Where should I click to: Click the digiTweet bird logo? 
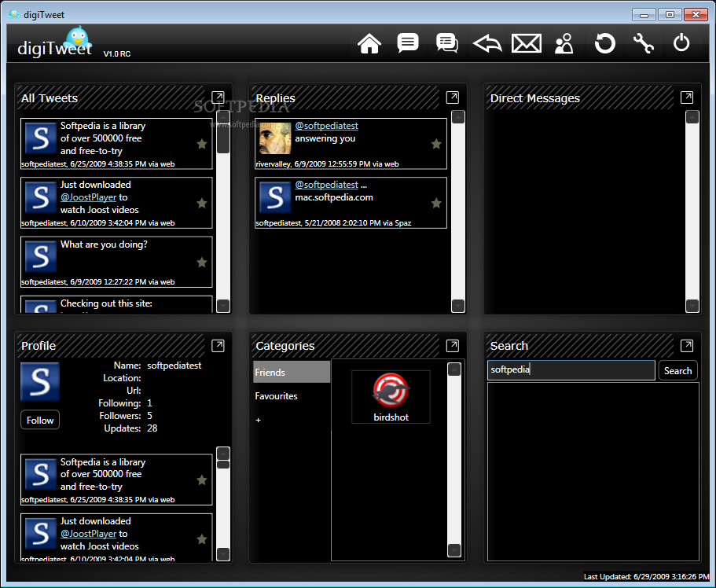point(77,39)
